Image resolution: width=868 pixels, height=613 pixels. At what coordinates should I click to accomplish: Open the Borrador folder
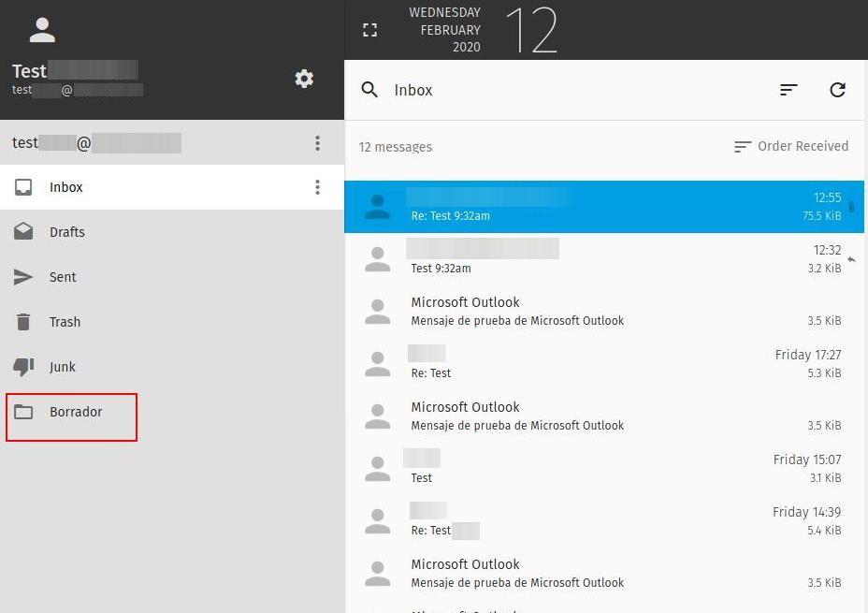[x=75, y=412]
